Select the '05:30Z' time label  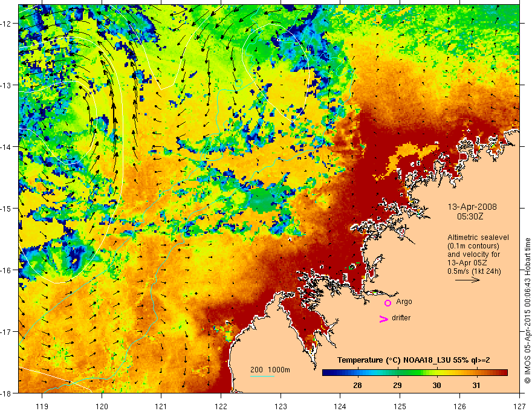[470, 216]
